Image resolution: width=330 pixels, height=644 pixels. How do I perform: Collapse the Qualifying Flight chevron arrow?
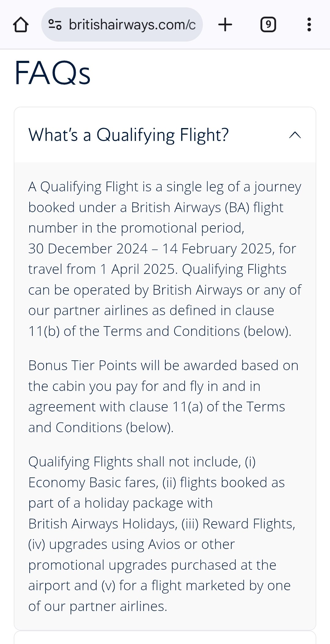click(x=295, y=135)
